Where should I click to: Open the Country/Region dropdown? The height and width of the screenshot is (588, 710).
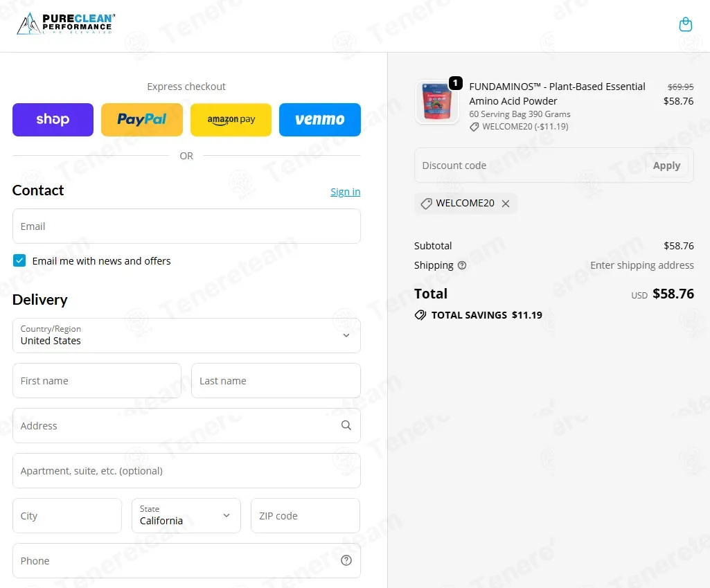[186, 335]
